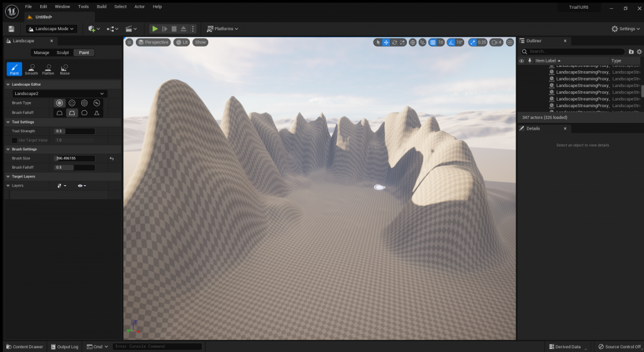Select the Smooth tool

(31, 69)
